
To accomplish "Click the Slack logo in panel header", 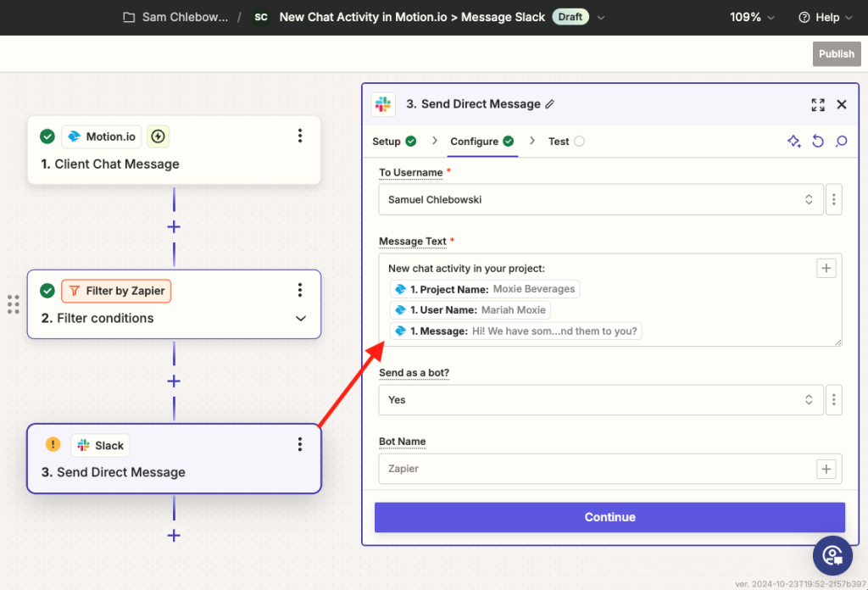I will [x=383, y=104].
